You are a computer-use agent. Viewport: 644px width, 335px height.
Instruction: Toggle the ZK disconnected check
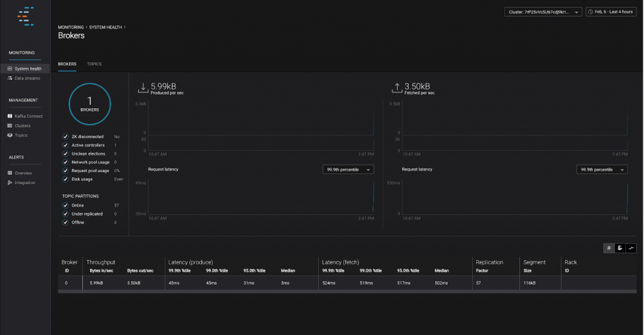[x=65, y=136]
